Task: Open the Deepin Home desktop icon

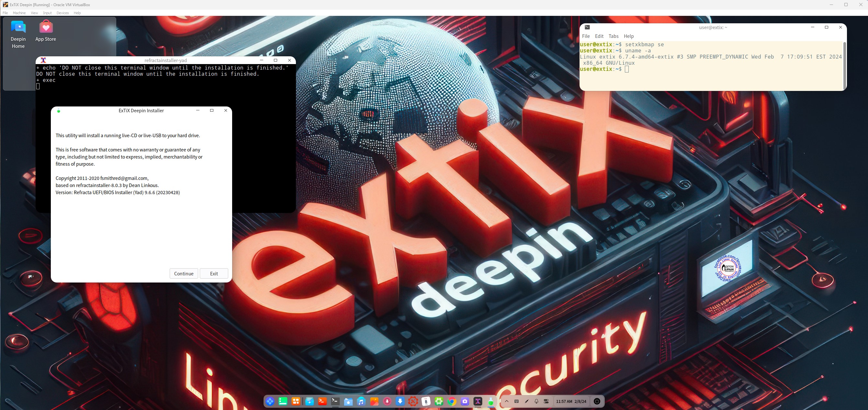Action: [18, 35]
